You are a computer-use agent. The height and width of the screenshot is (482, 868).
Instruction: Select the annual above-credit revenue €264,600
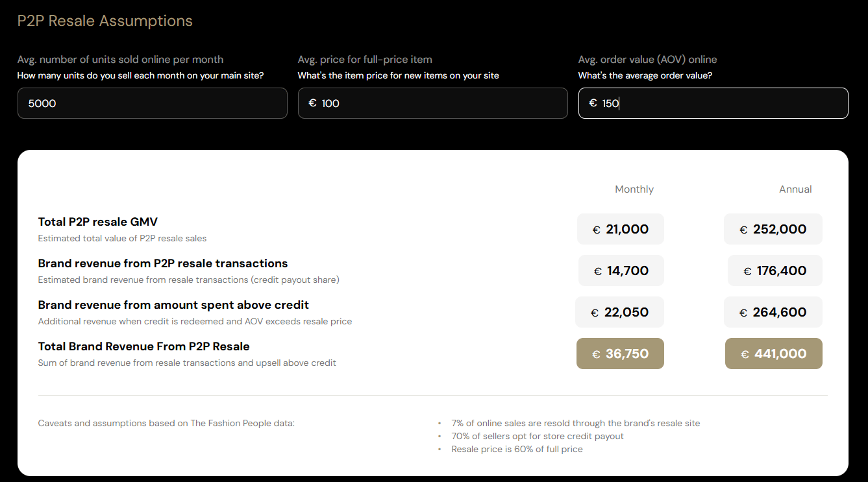click(x=773, y=312)
